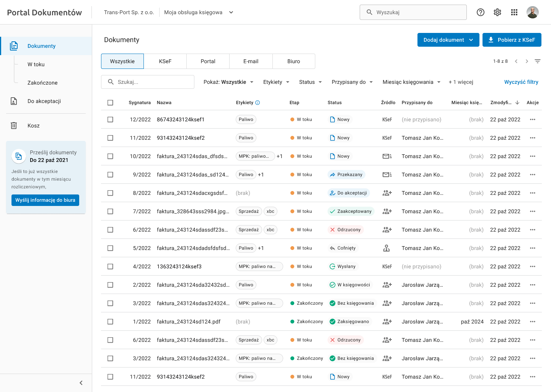The height and width of the screenshot is (392, 551).
Task: Open the apps grid launcher icon
Action: click(x=514, y=12)
